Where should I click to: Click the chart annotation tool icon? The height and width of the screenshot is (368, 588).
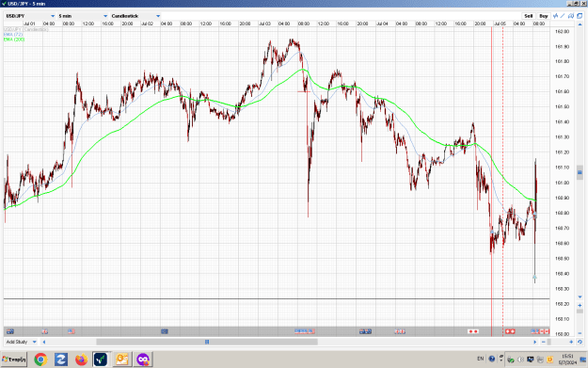(x=571, y=16)
